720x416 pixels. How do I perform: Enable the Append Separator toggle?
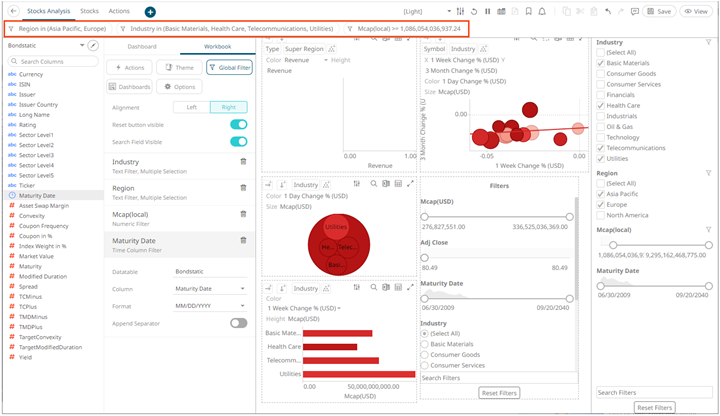tap(238, 323)
